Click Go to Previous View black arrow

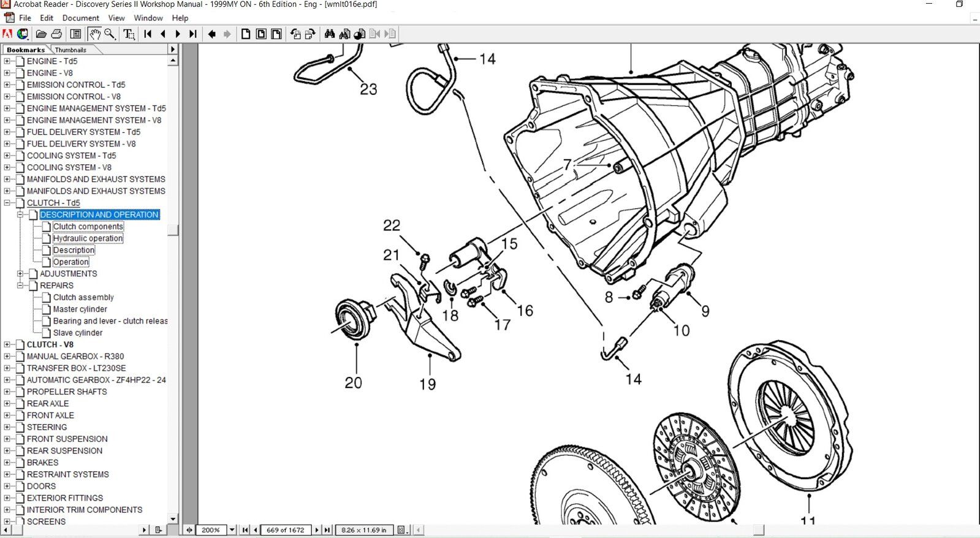tap(212, 34)
